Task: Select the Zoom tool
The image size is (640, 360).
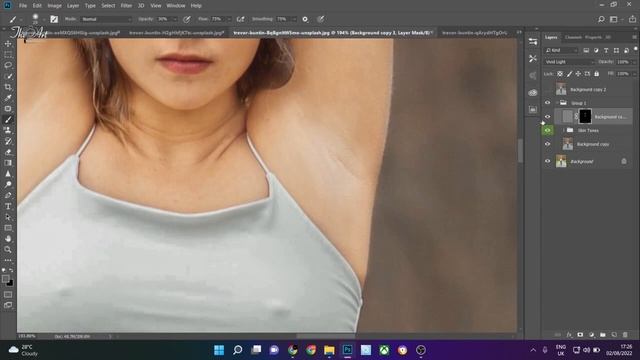Action: (x=8, y=249)
